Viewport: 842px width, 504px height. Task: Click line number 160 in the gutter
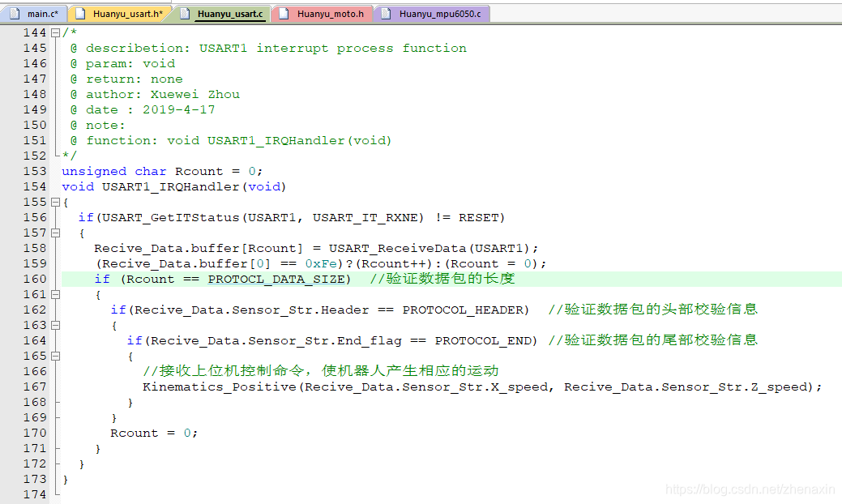(35, 279)
